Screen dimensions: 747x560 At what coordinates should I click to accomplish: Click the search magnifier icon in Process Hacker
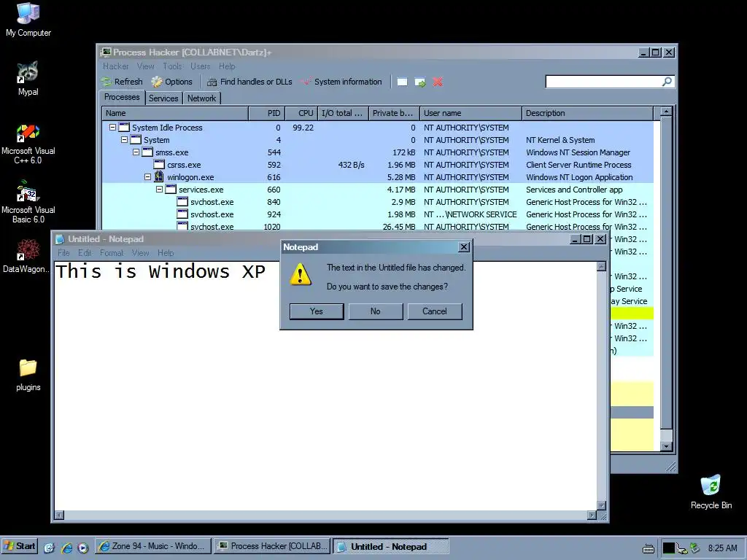click(667, 82)
